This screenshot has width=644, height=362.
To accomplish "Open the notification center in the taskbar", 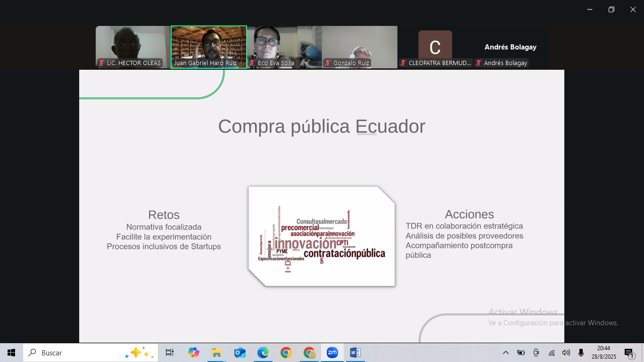I will coord(629,353).
